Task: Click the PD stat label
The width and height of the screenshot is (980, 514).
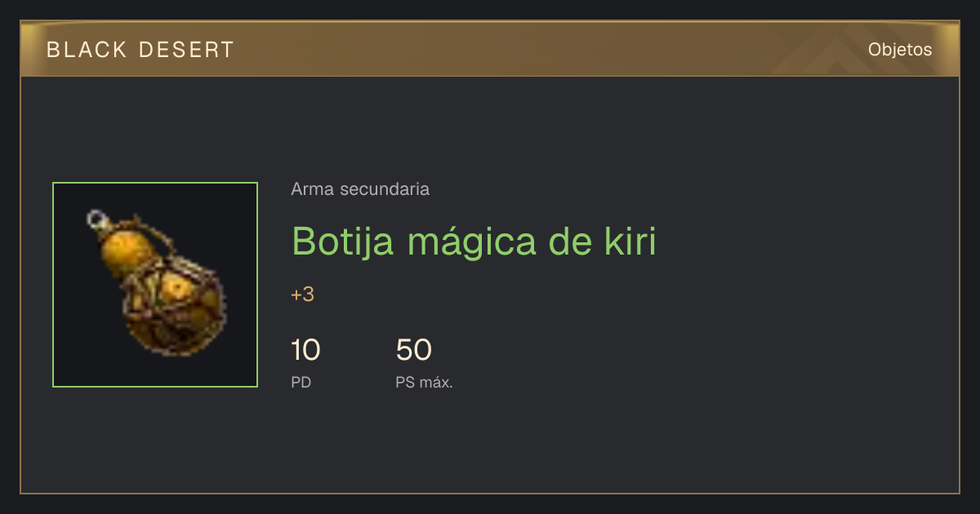Action: (x=301, y=382)
